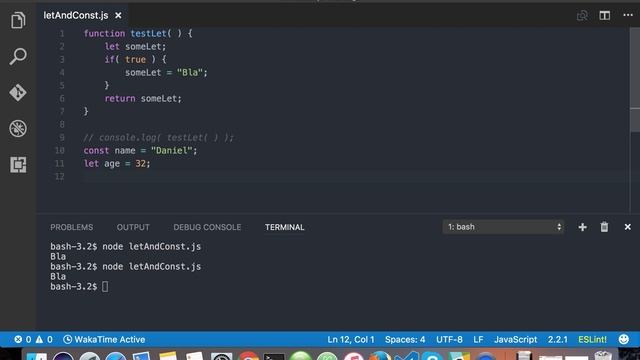
Task: Open the Search view in the activity bar
Action: tap(18, 56)
